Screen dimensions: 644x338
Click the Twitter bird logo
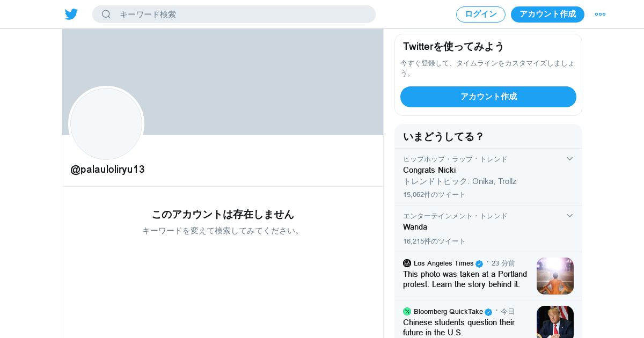71,14
